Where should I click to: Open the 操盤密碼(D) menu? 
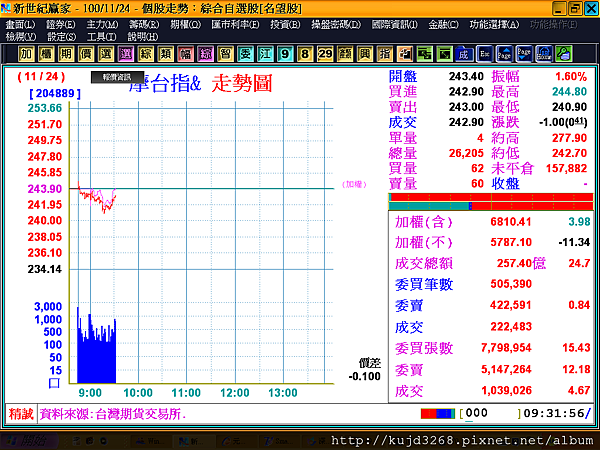pos(336,25)
